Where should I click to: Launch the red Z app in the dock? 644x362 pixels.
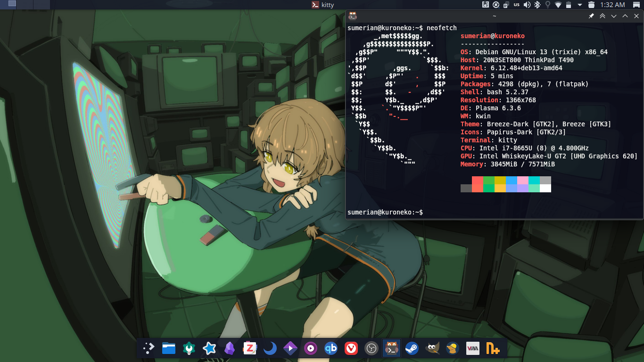coord(249,348)
